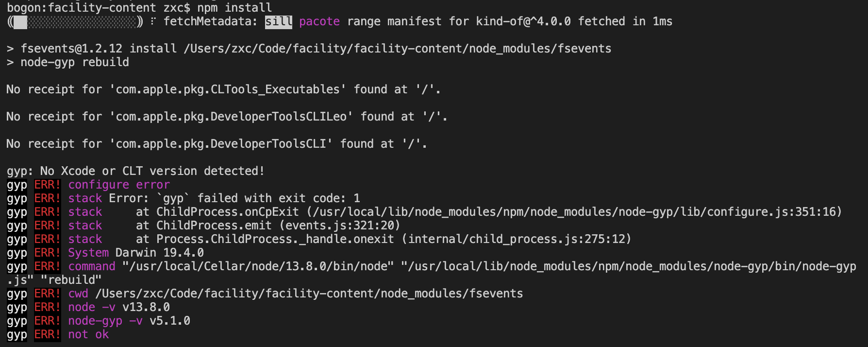
Task: Click the 'node-gyp rebuild' line
Action: [x=68, y=62]
